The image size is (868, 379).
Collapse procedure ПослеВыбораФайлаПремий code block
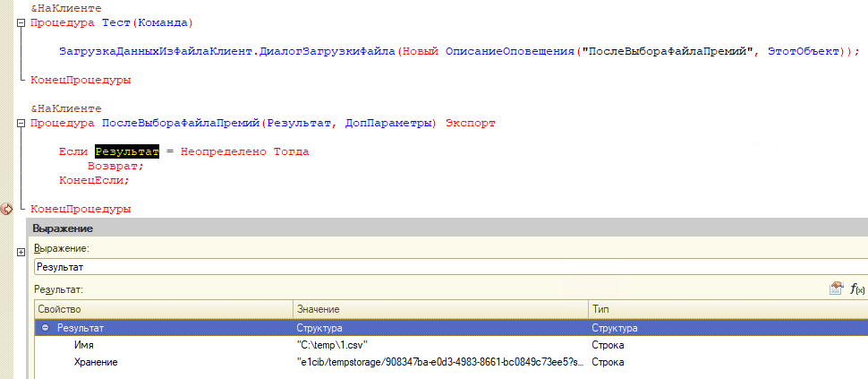click(21, 123)
